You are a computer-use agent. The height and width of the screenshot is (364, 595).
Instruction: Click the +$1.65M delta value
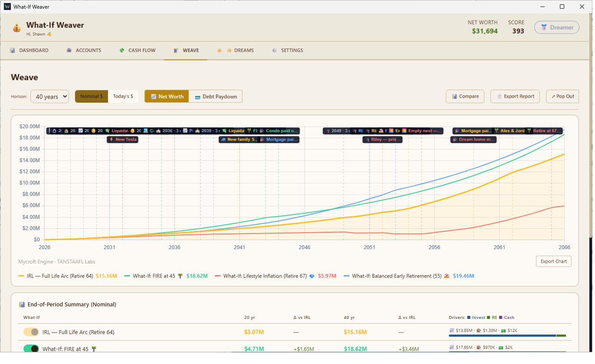[304, 348]
